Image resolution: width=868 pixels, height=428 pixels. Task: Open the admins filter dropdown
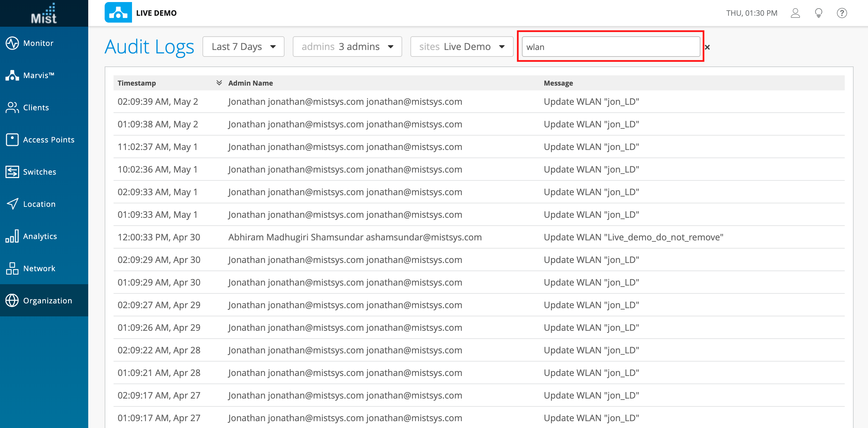[x=347, y=47]
